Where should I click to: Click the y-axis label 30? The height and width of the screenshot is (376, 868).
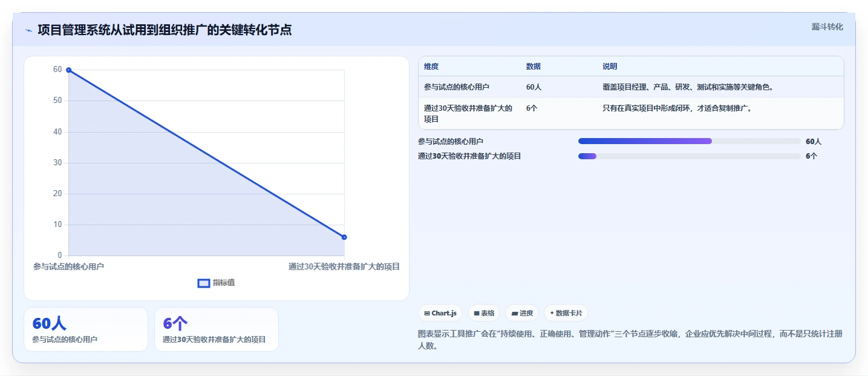click(x=57, y=163)
